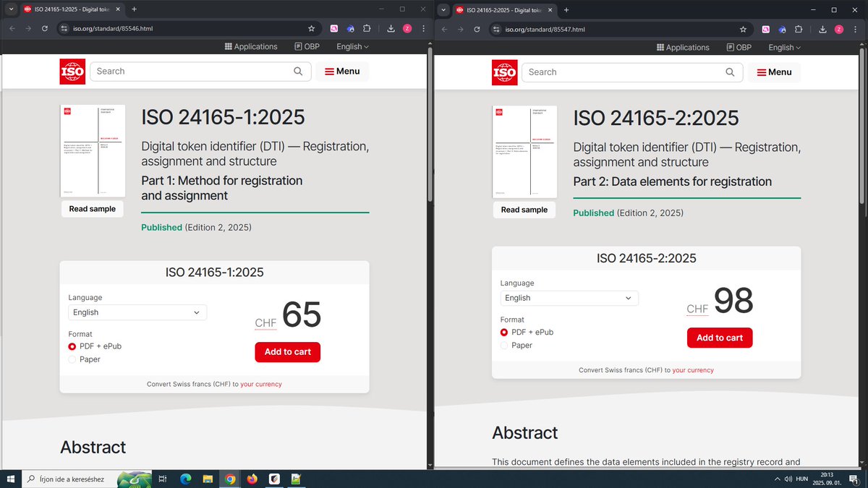Expand the English site language menu, left page
The height and width of the screenshot is (488, 868).
pos(352,46)
